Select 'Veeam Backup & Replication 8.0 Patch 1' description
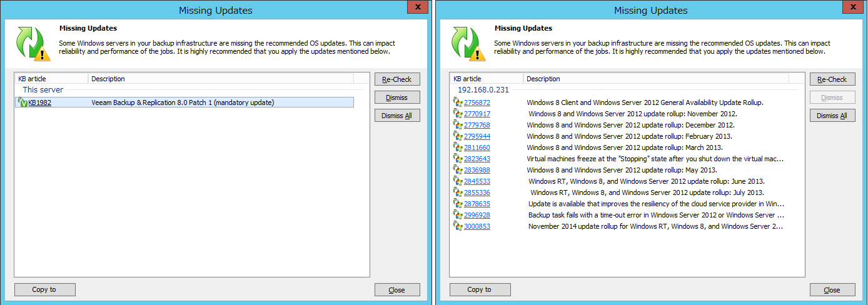The width and height of the screenshot is (868, 305). [183, 102]
